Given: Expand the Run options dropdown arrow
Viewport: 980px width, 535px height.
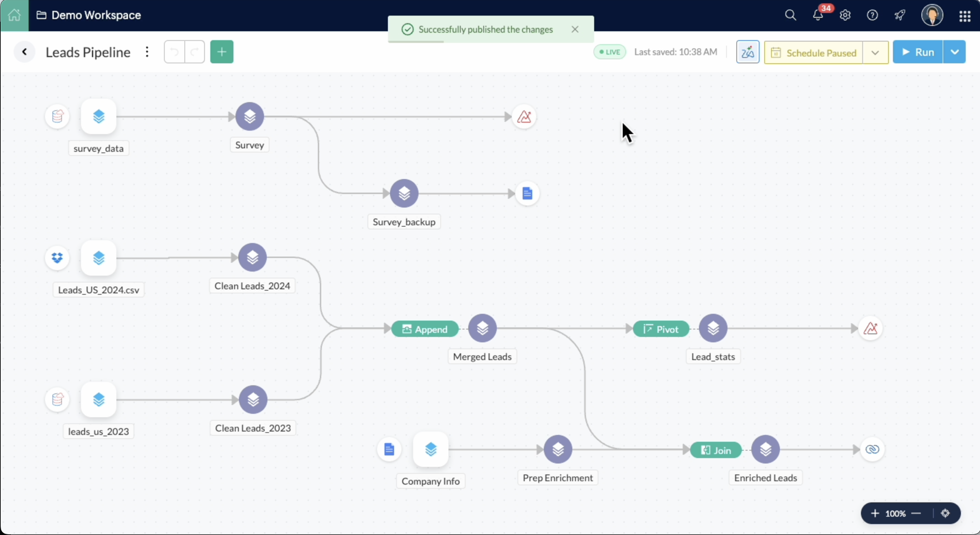Looking at the screenshot, I should (954, 52).
